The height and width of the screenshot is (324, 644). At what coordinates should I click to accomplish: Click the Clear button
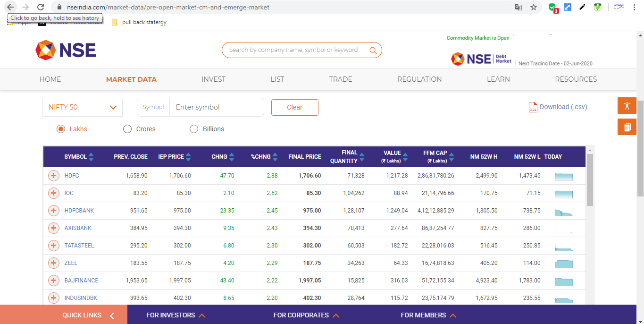tap(294, 107)
